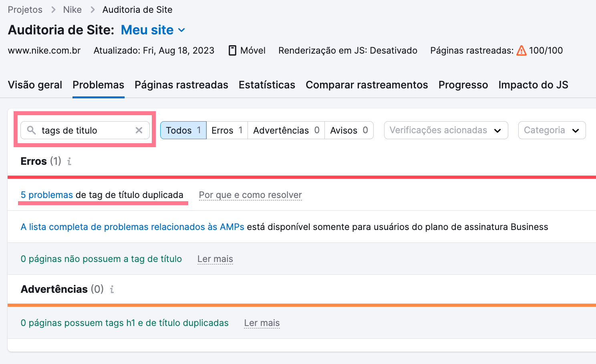Click the Erros (1) section heading
596x364 pixels.
click(41, 161)
